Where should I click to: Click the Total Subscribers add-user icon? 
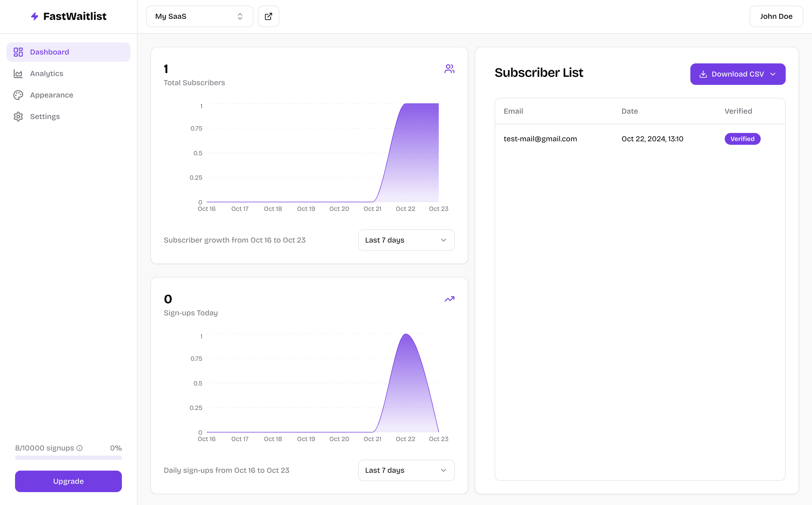pos(449,69)
